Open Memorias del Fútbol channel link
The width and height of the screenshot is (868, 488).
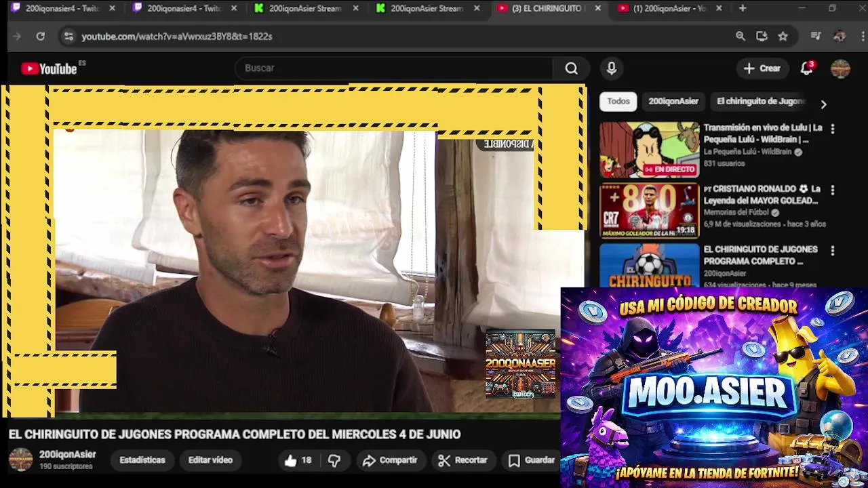click(x=736, y=212)
